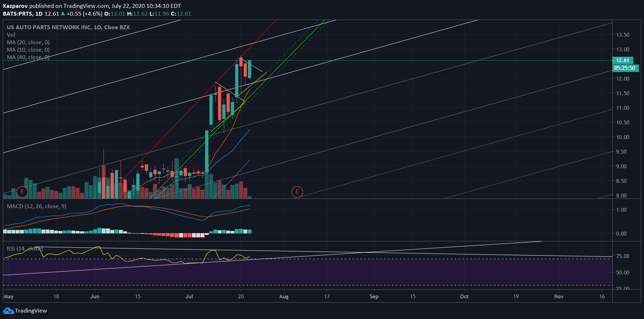Click the earnings 'E' marker near August
The height and width of the screenshot is (319, 644).
pyautogui.click(x=297, y=192)
